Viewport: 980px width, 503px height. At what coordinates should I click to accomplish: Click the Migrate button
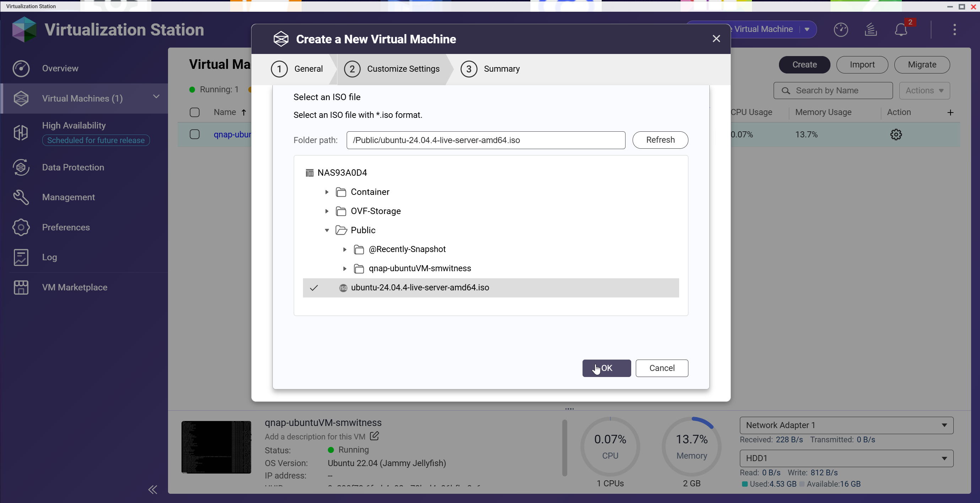click(922, 65)
